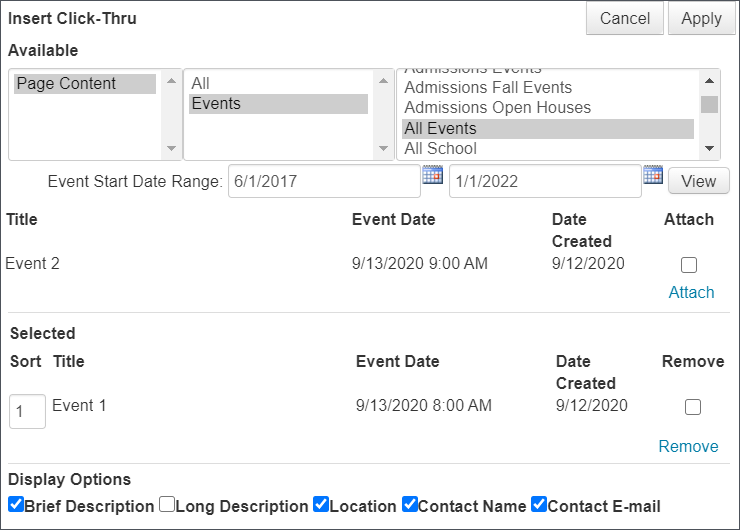Image resolution: width=740 pixels, height=530 pixels.
Task: Click the Event 1 title
Action: [x=79, y=405]
